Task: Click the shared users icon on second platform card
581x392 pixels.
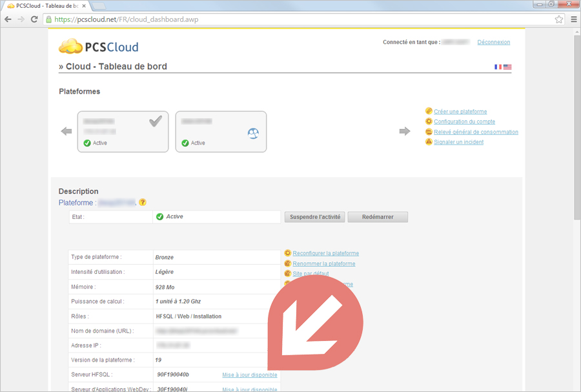Action: click(x=253, y=134)
